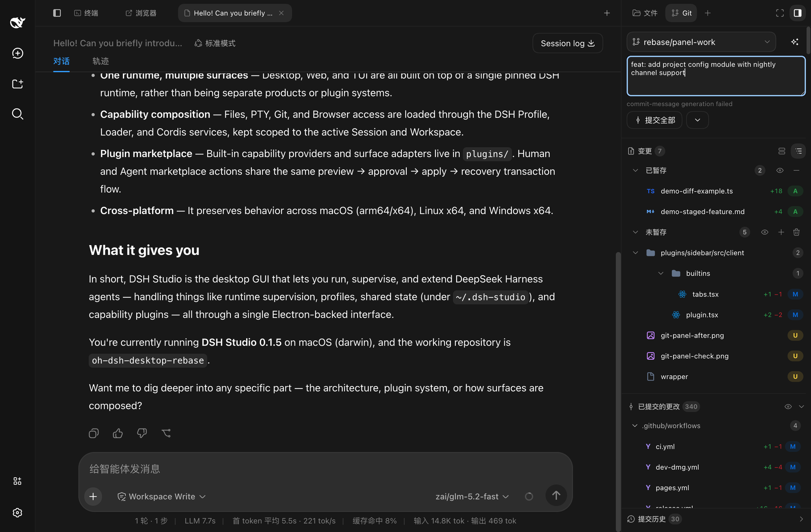This screenshot has width=811, height=532.
Task: Toggle visibility of staged changes
Action: coord(780,171)
